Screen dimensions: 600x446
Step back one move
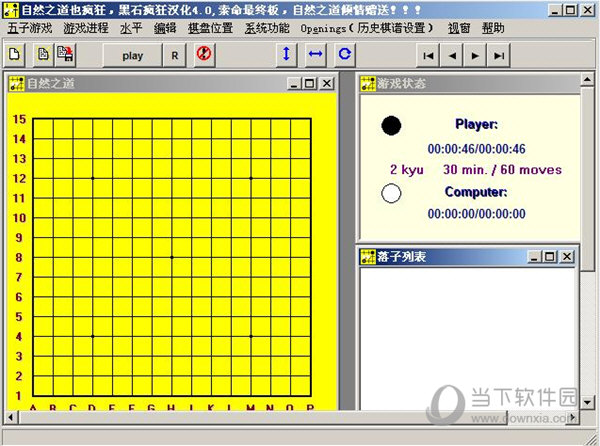click(452, 56)
